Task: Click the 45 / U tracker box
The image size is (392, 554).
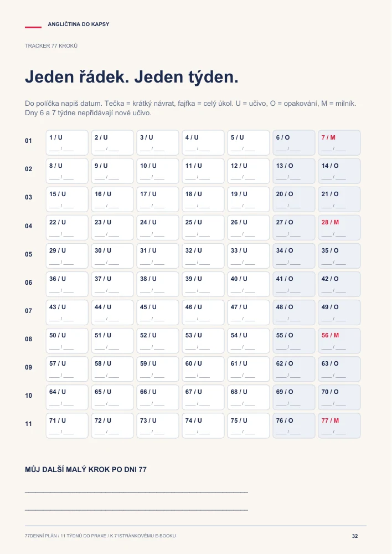Action: coord(158,312)
